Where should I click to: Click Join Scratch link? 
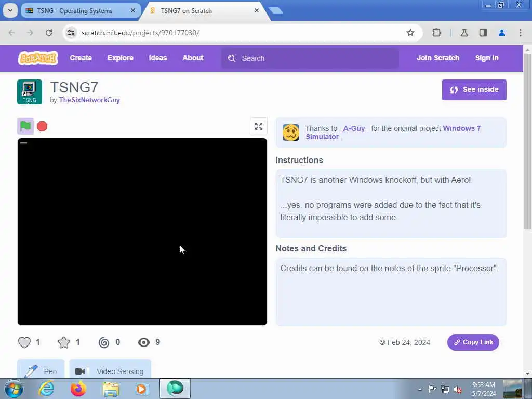point(437,58)
